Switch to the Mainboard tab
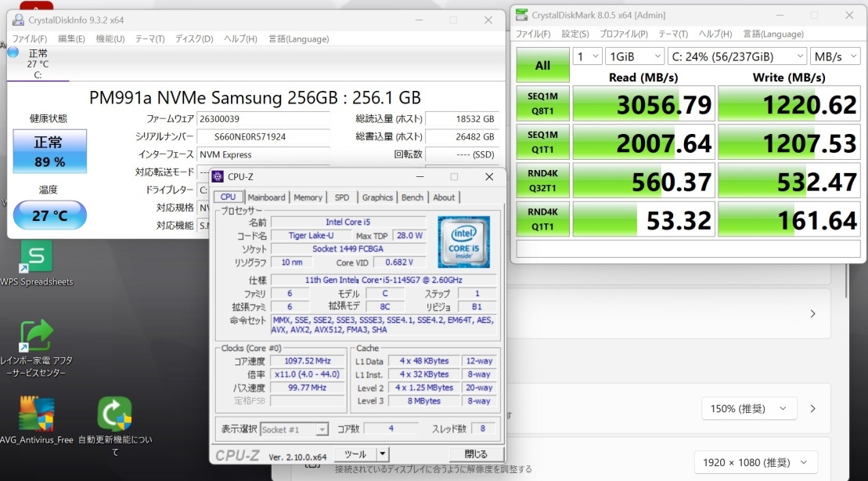The width and height of the screenshot is (868, 481). [267, 197]
